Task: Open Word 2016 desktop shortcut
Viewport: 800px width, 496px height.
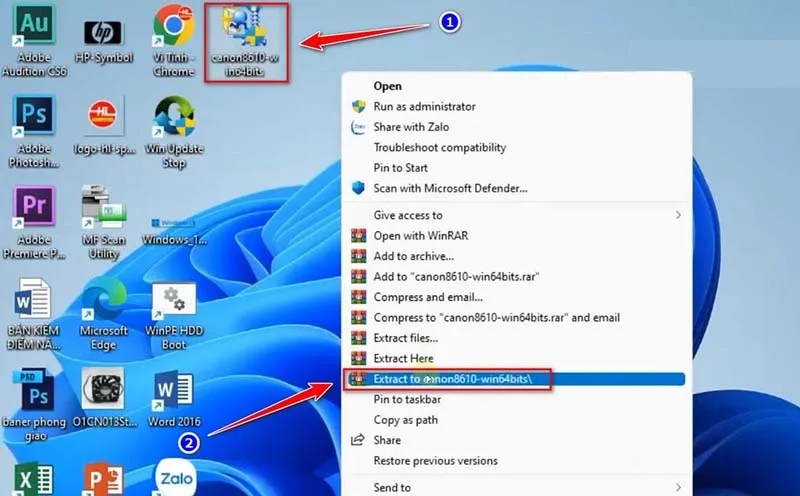Action: coord(174,399)
